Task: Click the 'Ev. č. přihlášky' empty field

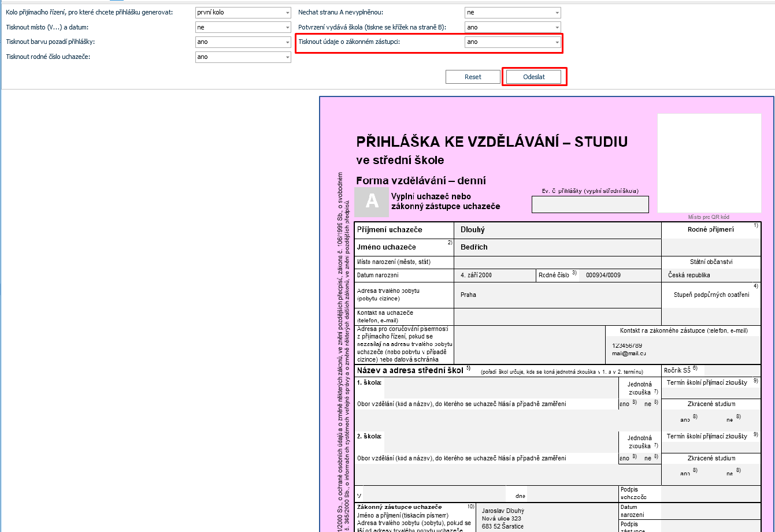Action: (x=590, y=204)
